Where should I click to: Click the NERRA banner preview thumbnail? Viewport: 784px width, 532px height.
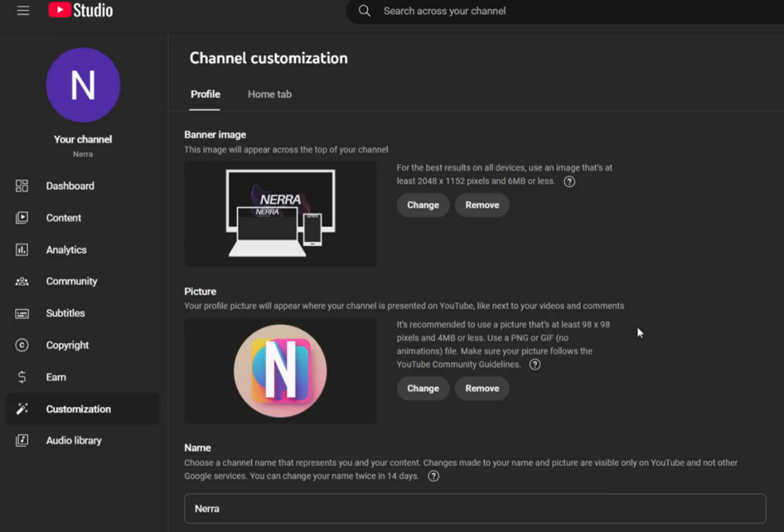pyautogui.click(x=280, y=213)
